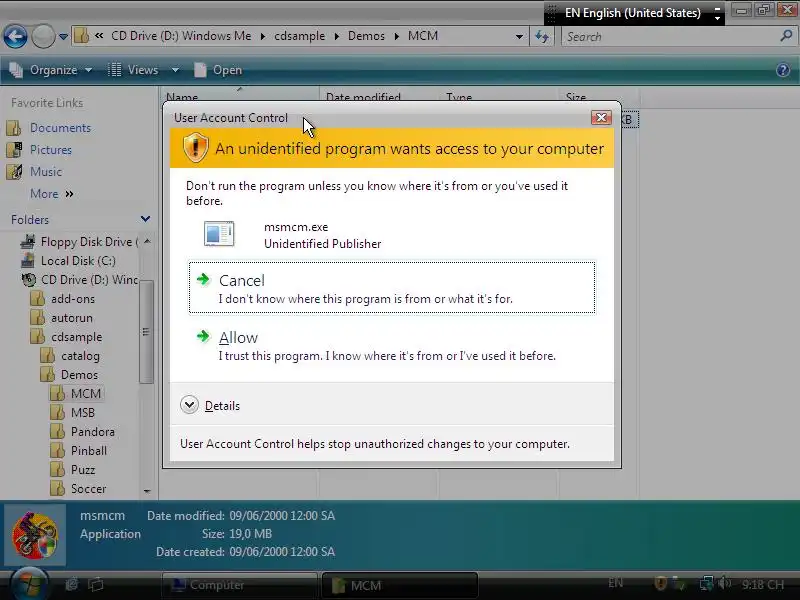800x600 pixels.
Task: Click the search magnifier icon
Action: tap(786, 36)
